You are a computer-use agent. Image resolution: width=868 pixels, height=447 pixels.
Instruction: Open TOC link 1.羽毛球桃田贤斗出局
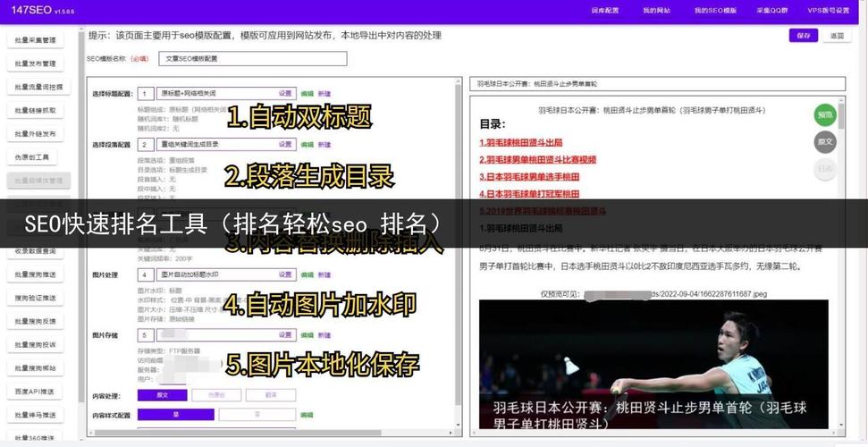click(x=521, y=142)
